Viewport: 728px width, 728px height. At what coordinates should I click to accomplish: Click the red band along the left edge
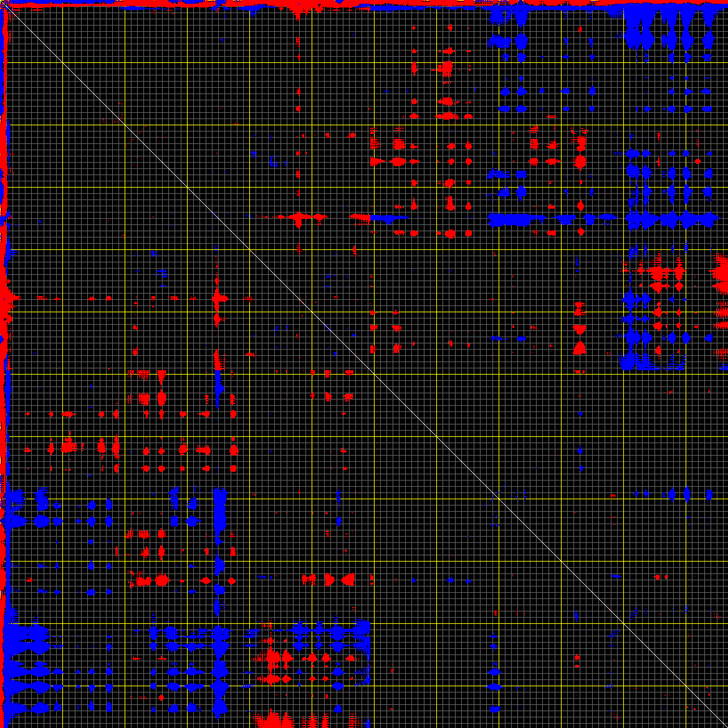5,156
